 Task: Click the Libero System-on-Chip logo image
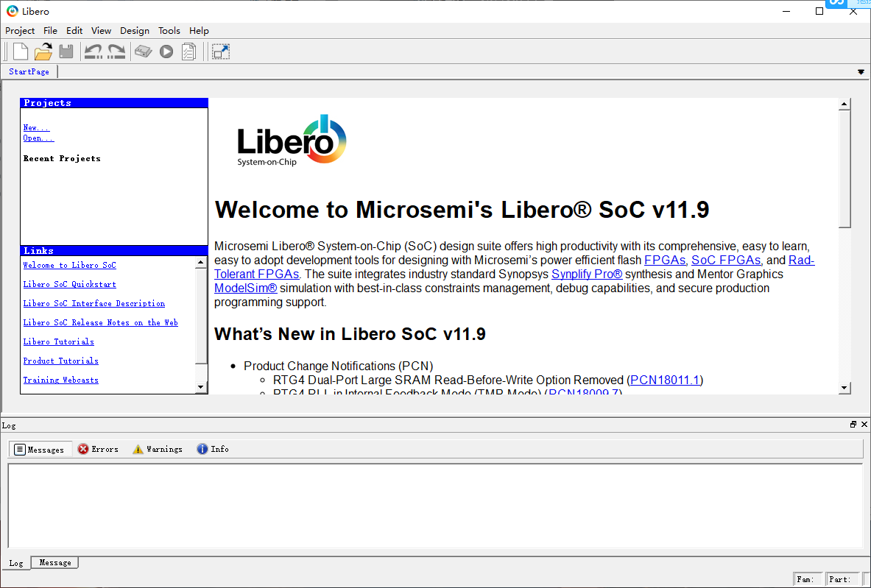(x=292, y=141)
